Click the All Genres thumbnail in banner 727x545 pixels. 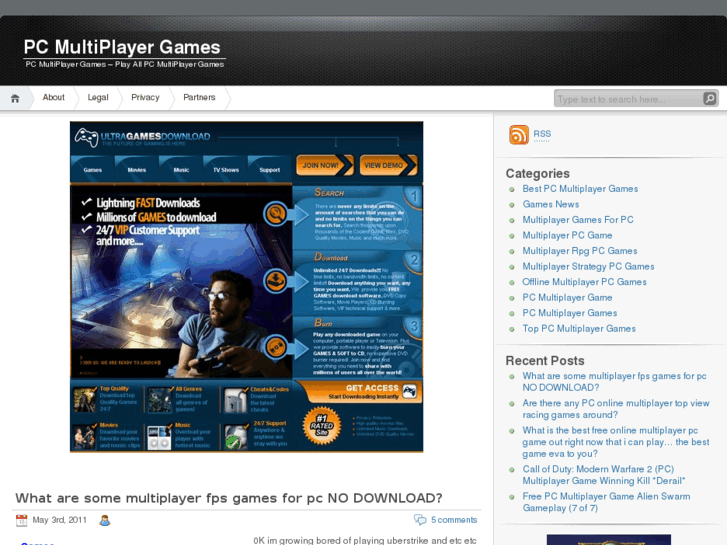[160, 400]
